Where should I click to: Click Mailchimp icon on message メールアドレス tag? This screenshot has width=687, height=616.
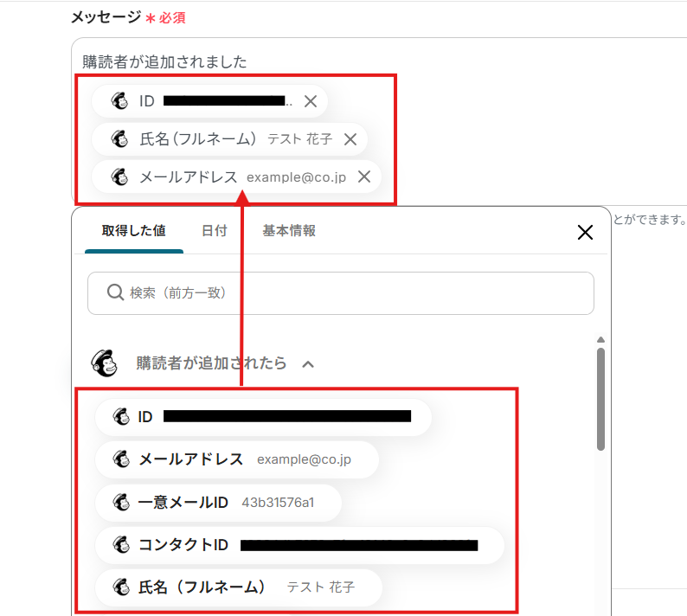click(x=119, y=177)
